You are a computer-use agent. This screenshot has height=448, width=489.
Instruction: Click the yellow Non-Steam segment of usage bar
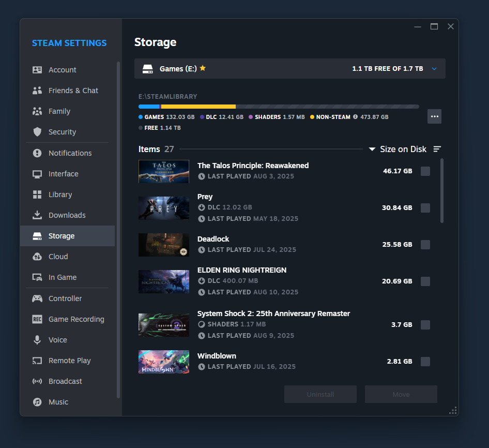click(x=198, y=107)
